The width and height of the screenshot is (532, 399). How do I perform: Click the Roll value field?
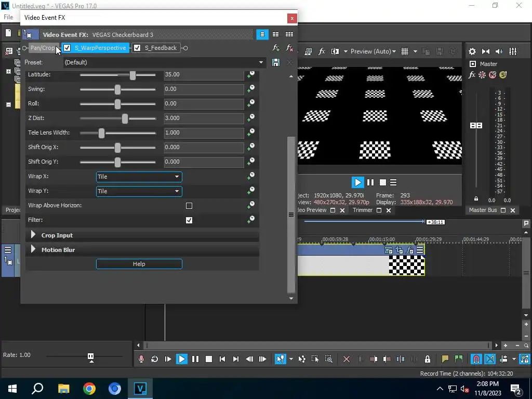coord(204,104)
